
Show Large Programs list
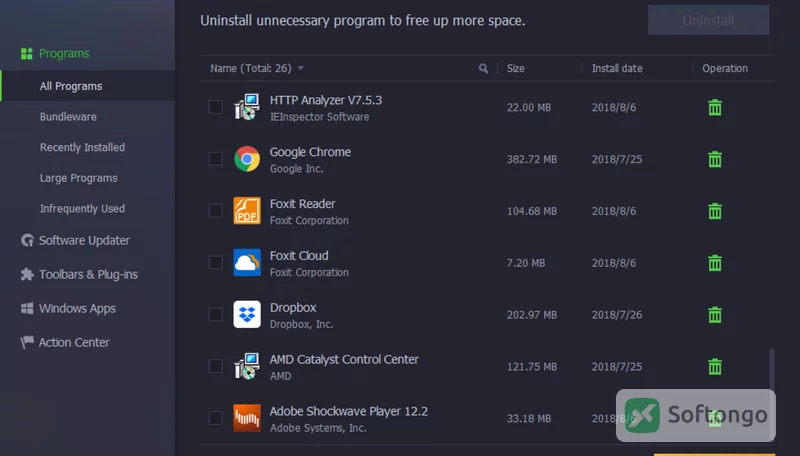point(79,178)
